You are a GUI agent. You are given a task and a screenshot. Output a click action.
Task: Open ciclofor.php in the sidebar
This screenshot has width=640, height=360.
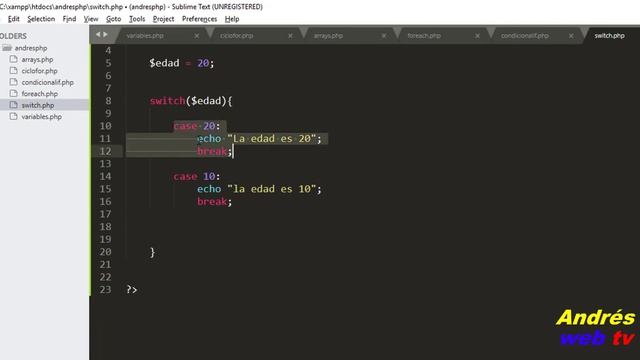39,71
